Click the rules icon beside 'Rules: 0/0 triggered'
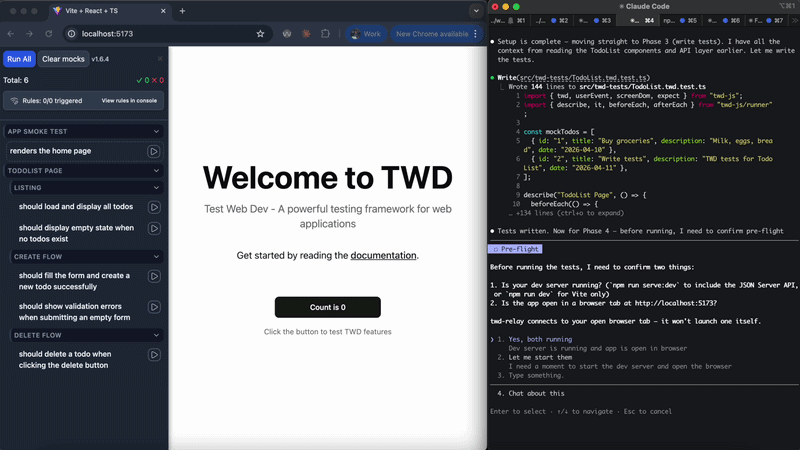The image size is (800, 450). coord(14,101)
